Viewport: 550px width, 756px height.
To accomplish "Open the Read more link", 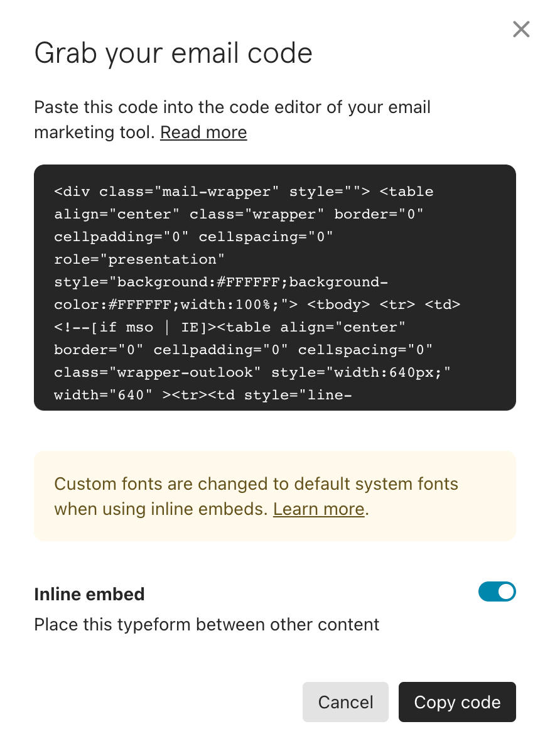I will point(203,132).
